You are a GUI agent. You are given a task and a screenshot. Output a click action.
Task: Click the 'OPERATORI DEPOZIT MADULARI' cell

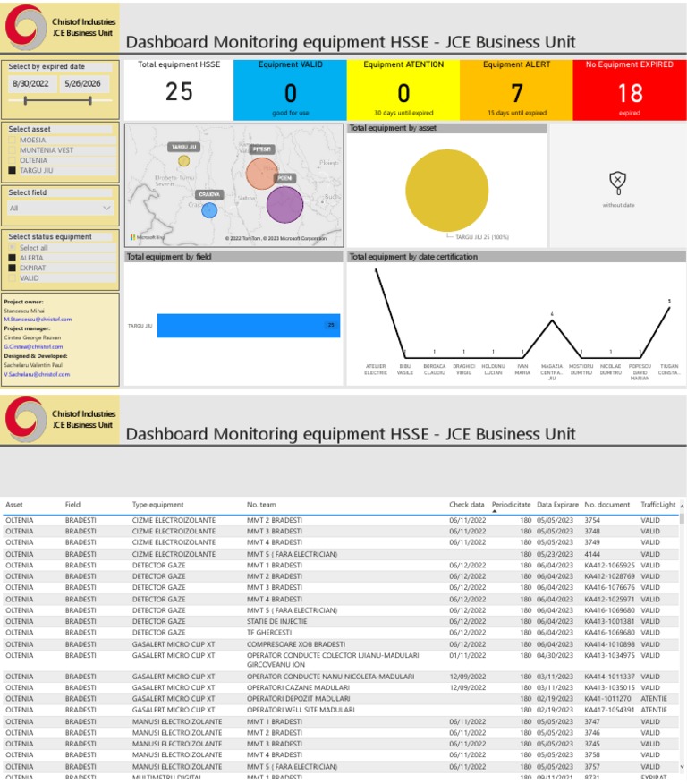[298, 698]
